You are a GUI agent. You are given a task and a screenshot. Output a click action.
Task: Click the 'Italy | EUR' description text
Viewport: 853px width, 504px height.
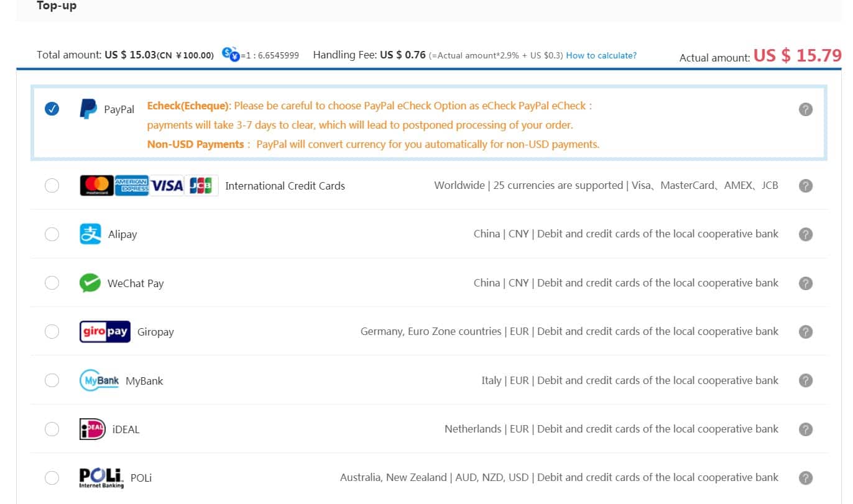click(505, 380)
